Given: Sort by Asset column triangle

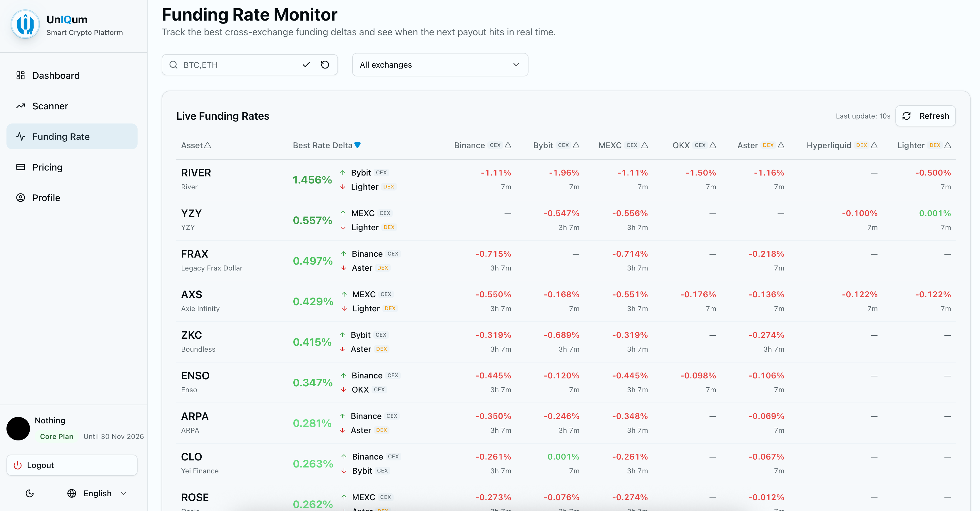Looking at the screenshot, I should click(208, 145).
